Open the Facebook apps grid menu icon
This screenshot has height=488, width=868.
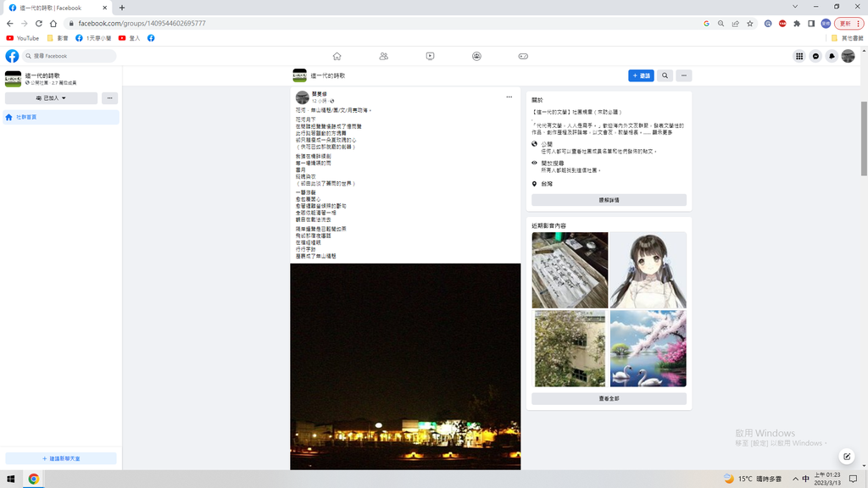(x=799, y=56)
